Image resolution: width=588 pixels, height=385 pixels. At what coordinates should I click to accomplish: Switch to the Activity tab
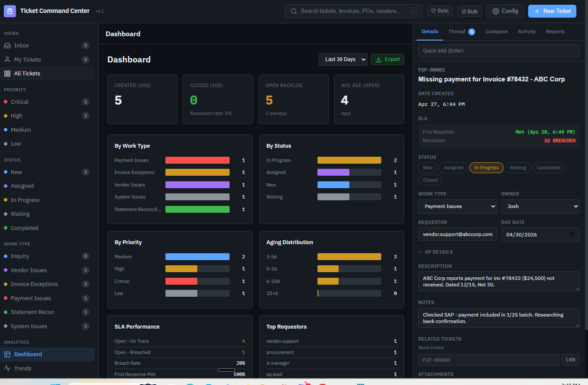pos(527,31)
